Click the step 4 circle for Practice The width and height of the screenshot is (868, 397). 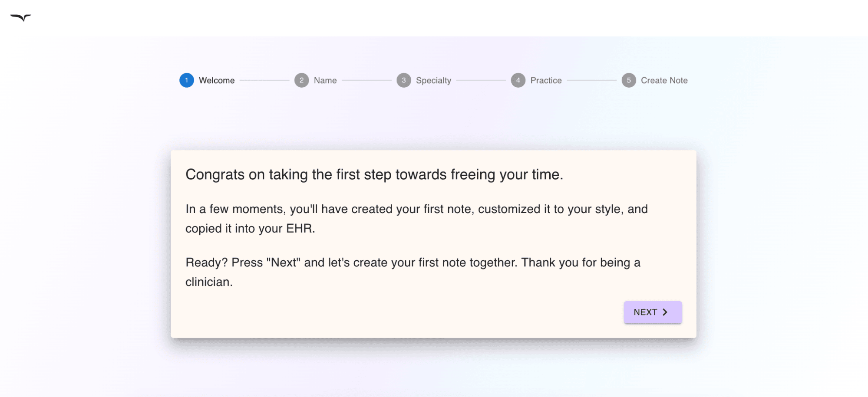pos(518,80)
